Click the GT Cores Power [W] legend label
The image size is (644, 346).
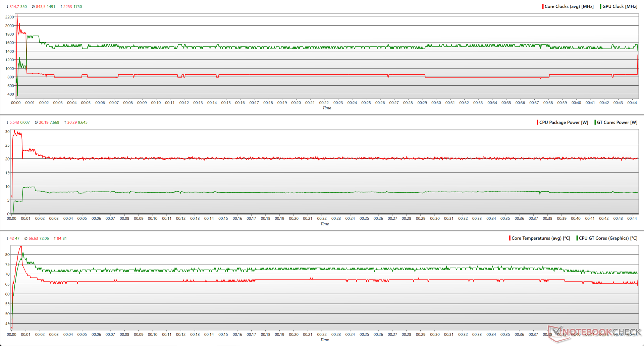(x=617, y=122)
